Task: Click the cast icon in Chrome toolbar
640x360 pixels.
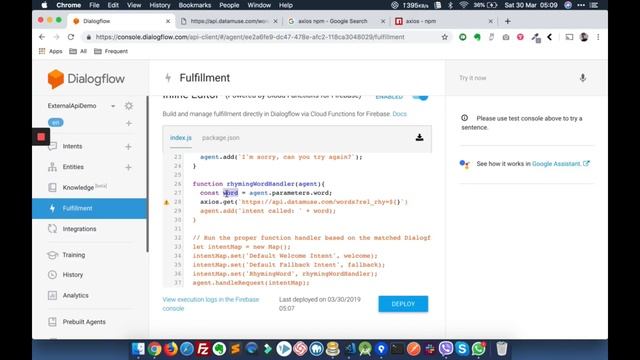Action: pos(569,37)
